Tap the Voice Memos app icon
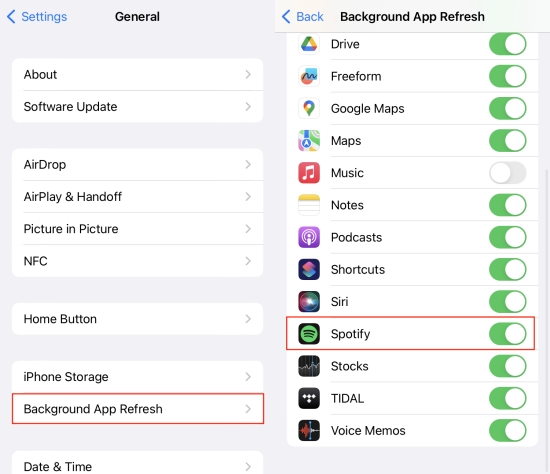 (309, 430)
